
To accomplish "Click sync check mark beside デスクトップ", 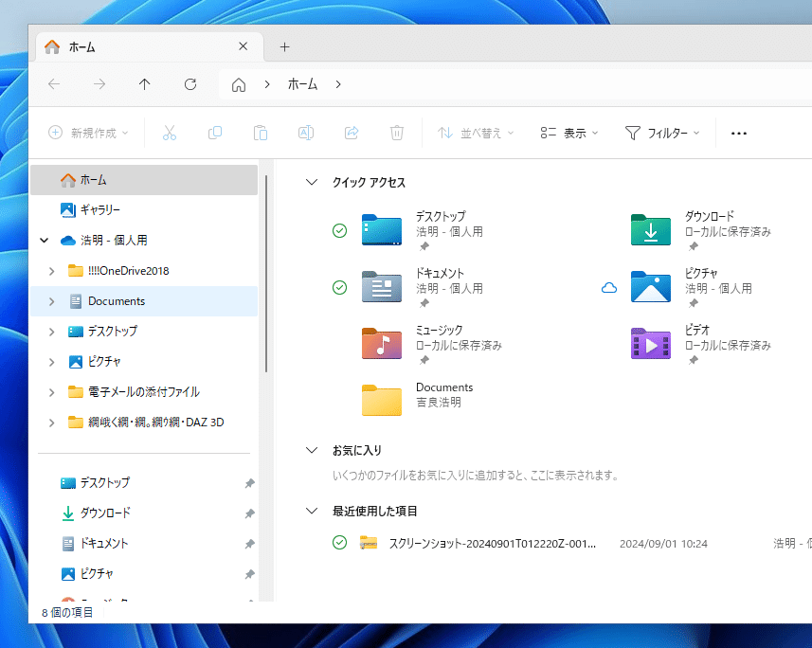I will [340, 230].
